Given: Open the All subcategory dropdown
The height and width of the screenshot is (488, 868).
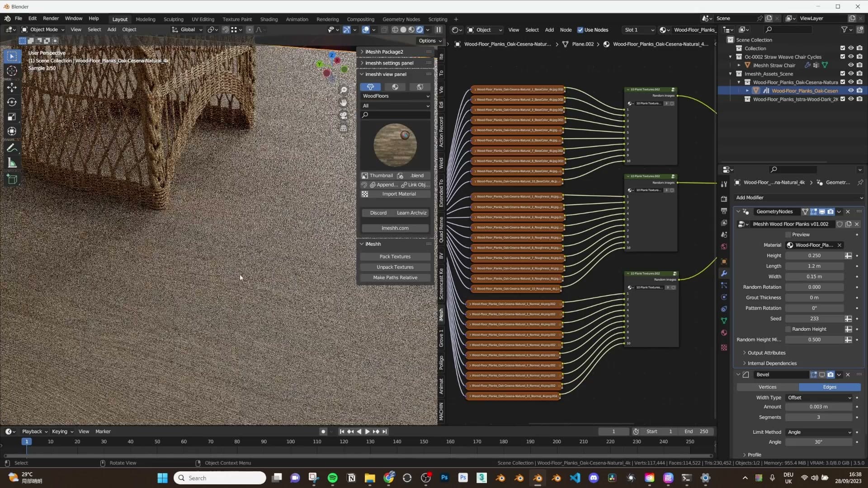Looking at the screenshot, I should pos(396,106).
